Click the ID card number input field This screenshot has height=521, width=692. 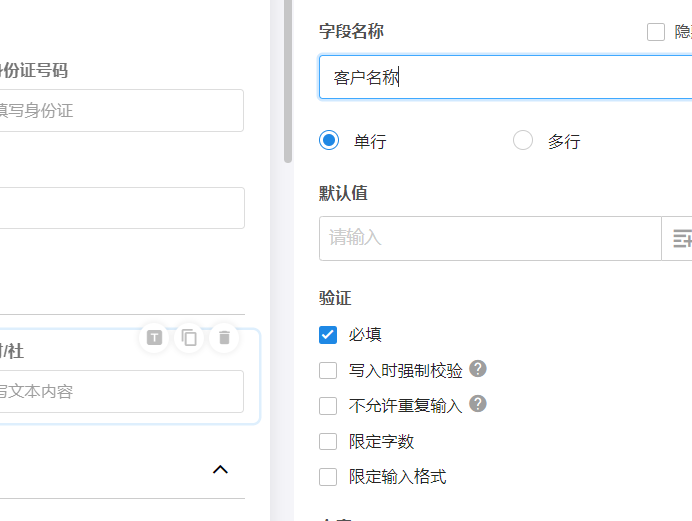(x=120, y=111)
